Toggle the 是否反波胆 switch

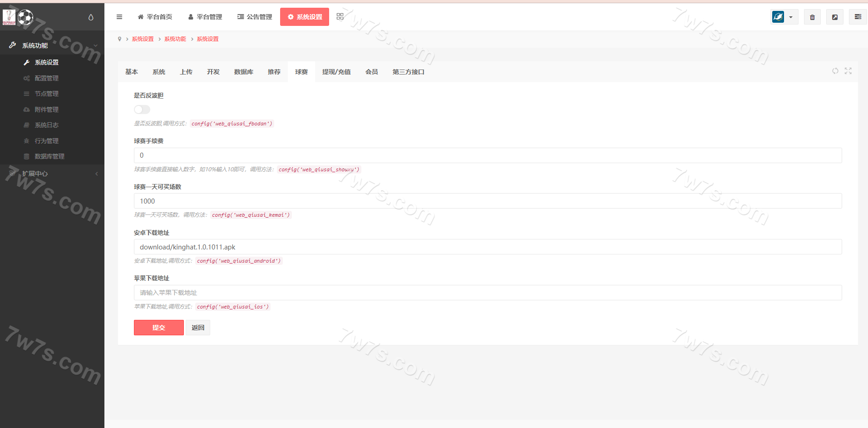142,109
